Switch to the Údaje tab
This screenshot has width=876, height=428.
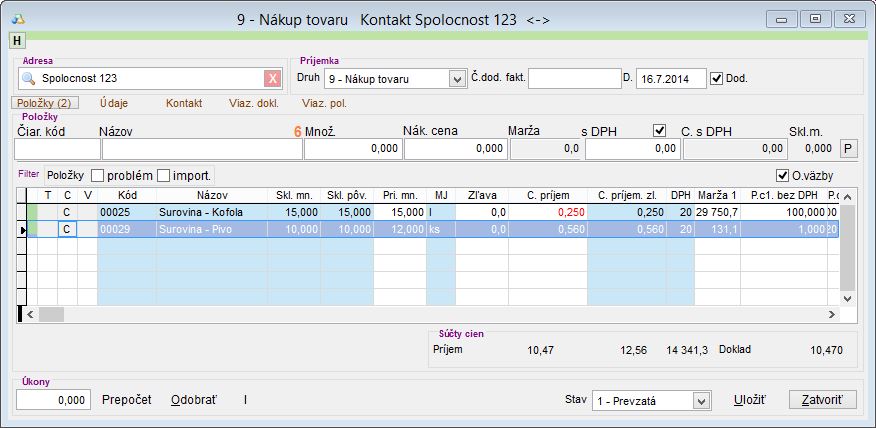(x=115, y=103)
